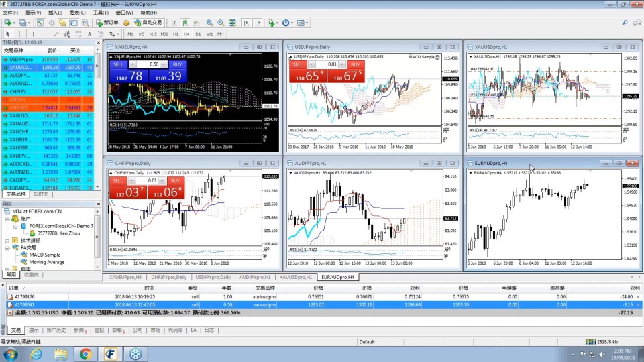Open Chrome from the Windows taskbar
Image resolution: width=644 pixels, height=362 pixels.
[x=86, y=353]
